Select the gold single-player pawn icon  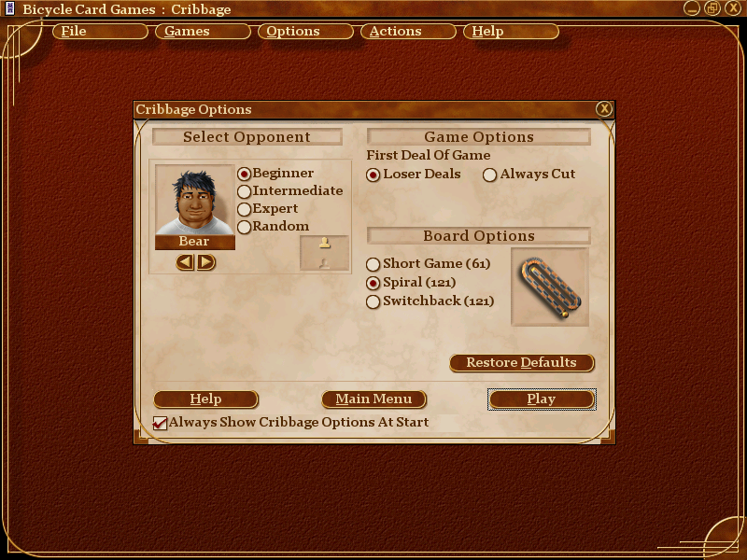point(324,244)
